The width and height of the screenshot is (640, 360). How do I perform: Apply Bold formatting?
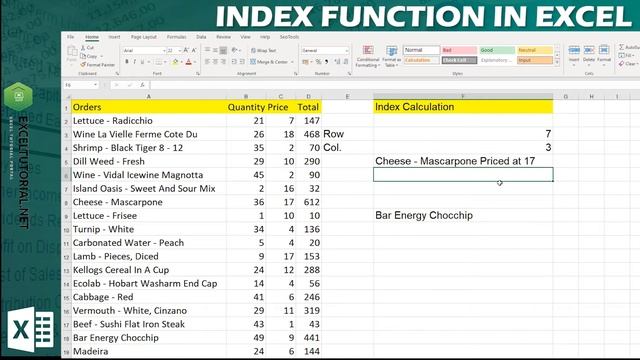127,62
